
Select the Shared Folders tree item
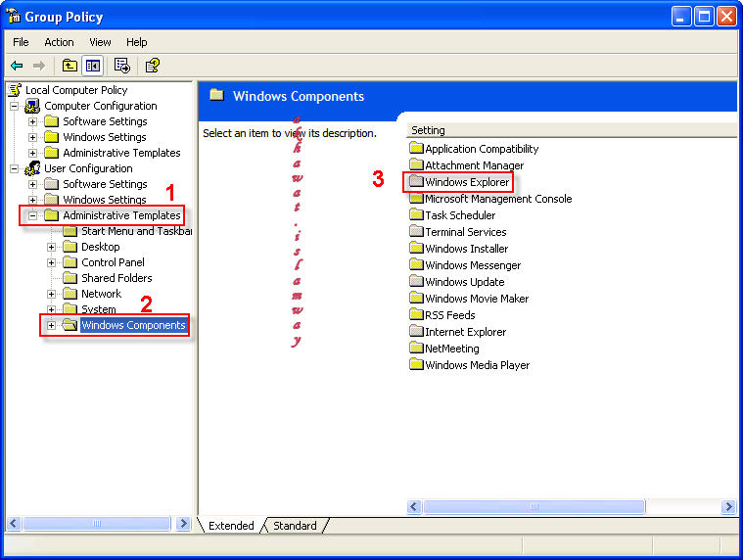pos(116,278)
